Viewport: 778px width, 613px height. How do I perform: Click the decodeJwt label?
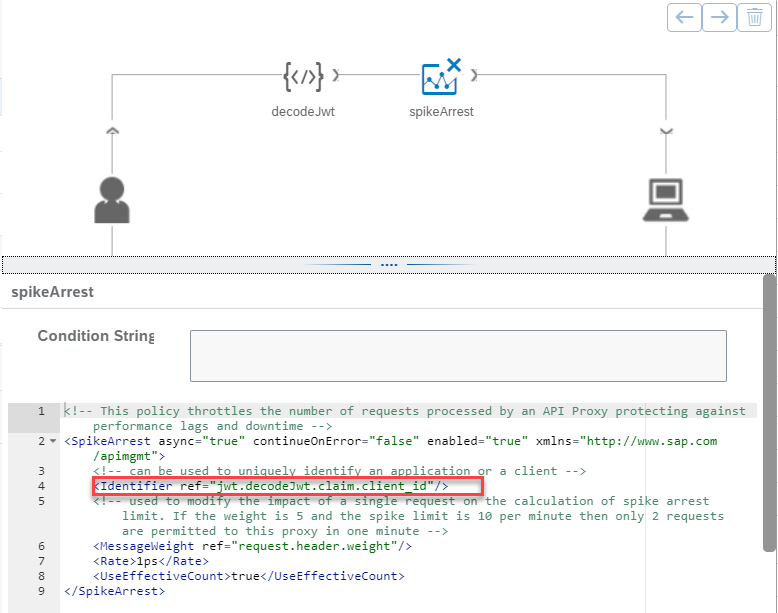(303, 112)
